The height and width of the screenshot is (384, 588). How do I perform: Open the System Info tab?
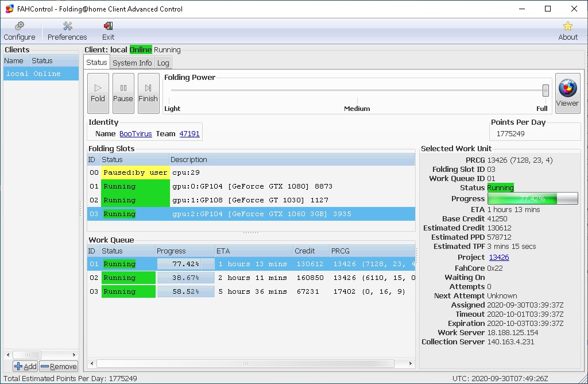(132, 63)
